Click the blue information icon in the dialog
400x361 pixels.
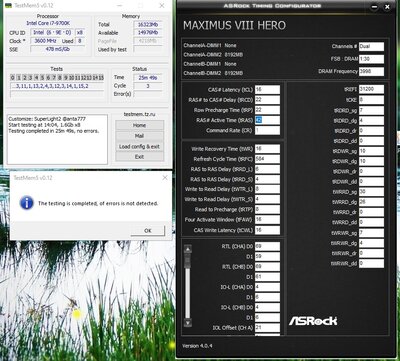tap(27, 203)
